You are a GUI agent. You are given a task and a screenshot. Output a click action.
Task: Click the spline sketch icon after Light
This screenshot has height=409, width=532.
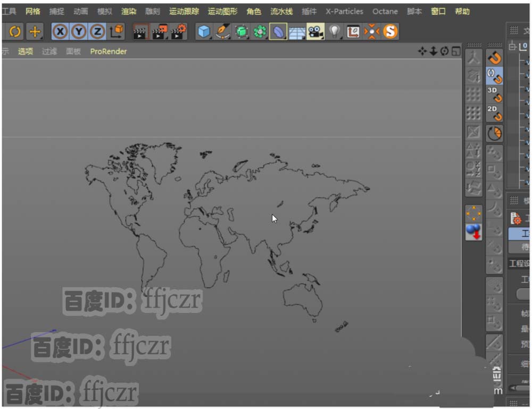[x=353, y=31]
